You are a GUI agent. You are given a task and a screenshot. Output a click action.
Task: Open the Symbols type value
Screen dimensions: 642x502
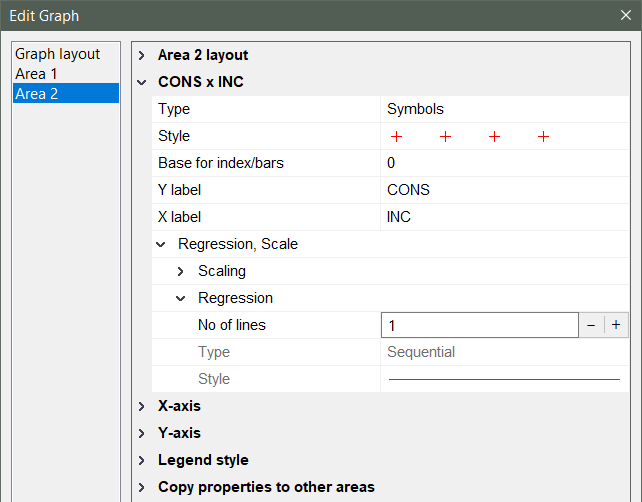coord(504,109)
